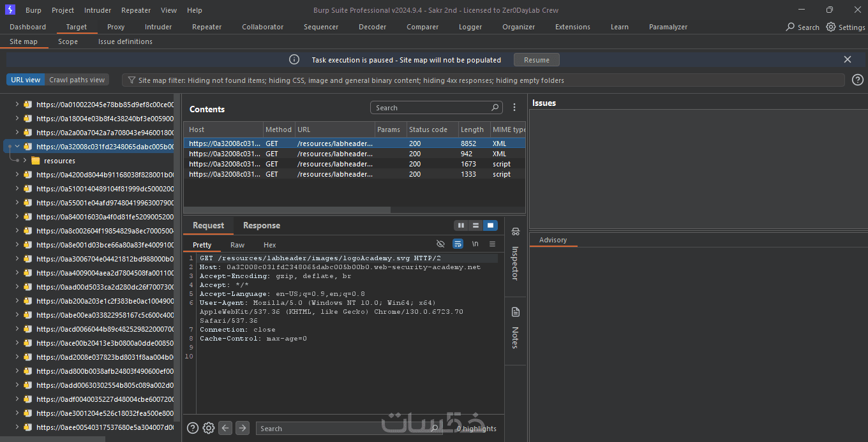Open message editor settings gear

(209, 429)
